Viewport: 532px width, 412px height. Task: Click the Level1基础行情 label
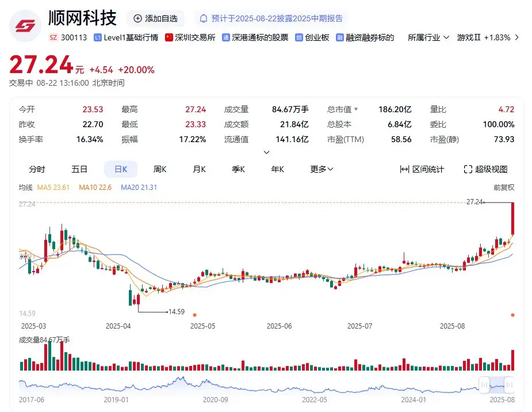pyautogui.click(x=131, y=37)
